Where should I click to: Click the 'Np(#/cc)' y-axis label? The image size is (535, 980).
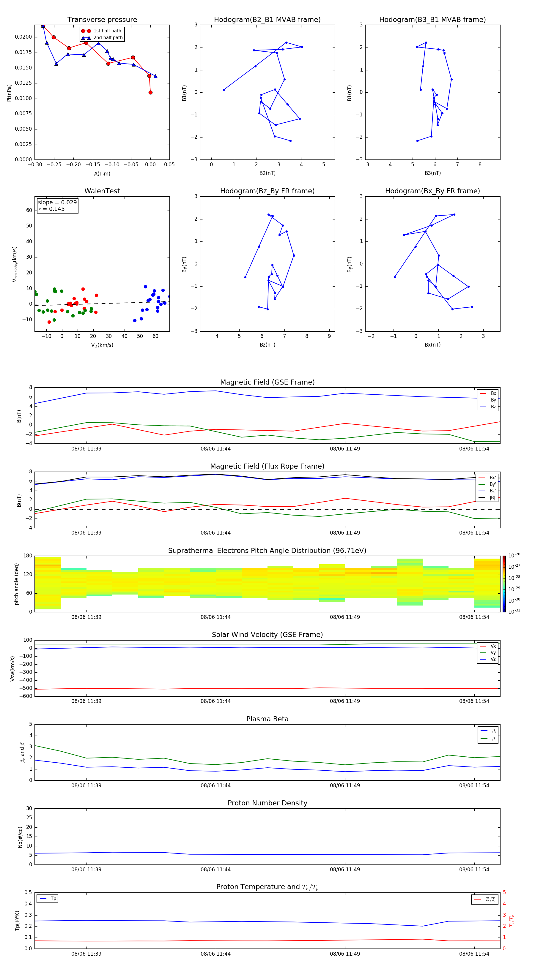click(x=20, y=837)
